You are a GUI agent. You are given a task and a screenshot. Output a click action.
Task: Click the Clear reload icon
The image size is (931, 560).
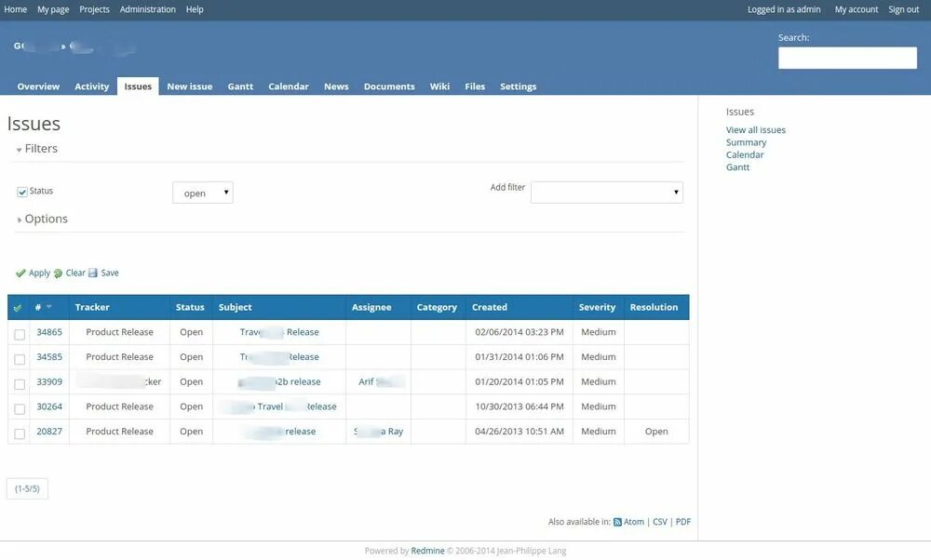(58, 273)
